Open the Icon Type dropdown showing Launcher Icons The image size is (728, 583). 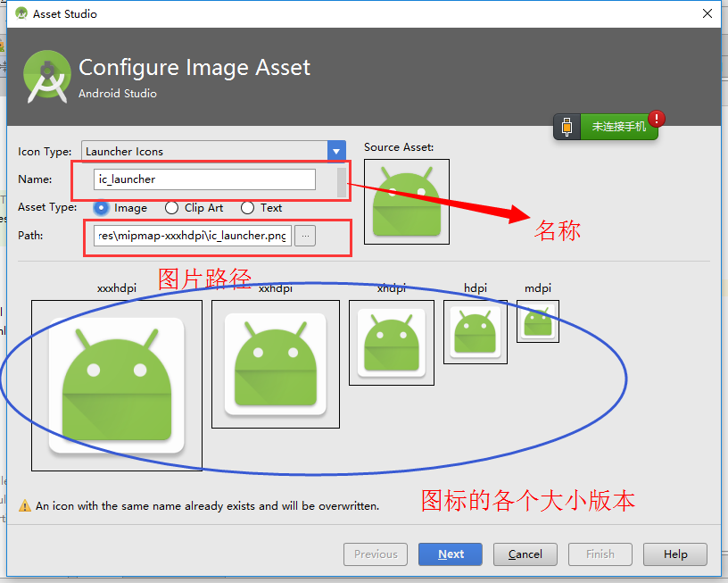pos(205,151)
